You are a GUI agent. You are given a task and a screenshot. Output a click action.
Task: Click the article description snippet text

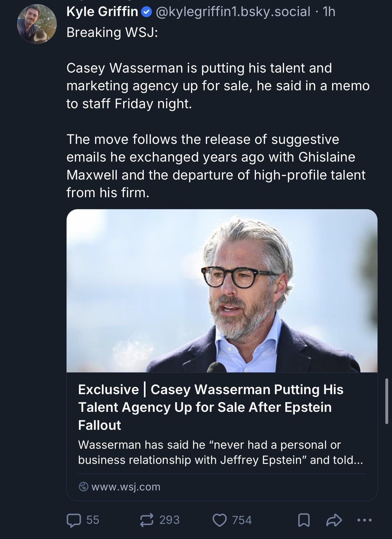tap(220, 452)
